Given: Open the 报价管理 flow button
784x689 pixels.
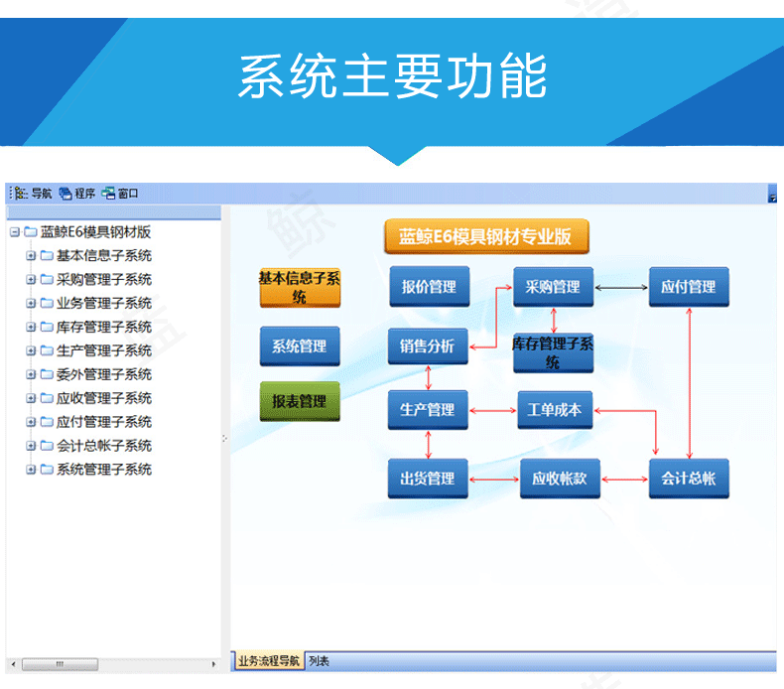Looking at the screenshot, I should pyautogui.click(x=429, y=287).
